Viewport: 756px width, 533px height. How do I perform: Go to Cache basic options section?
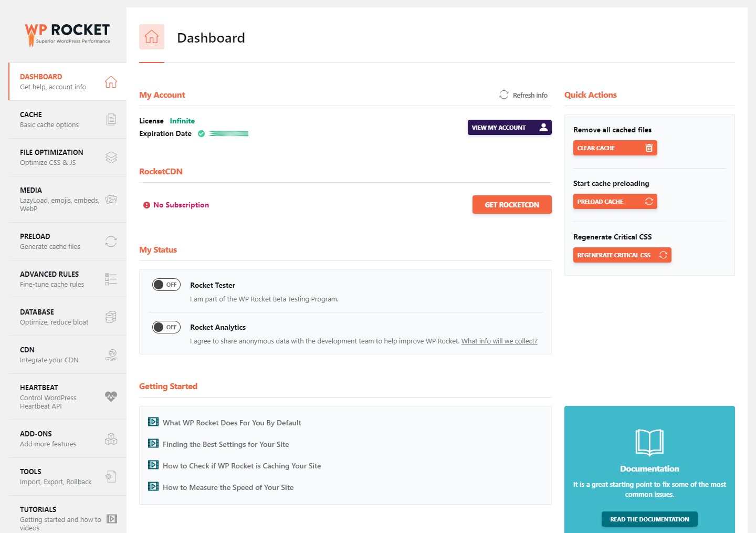68,120
